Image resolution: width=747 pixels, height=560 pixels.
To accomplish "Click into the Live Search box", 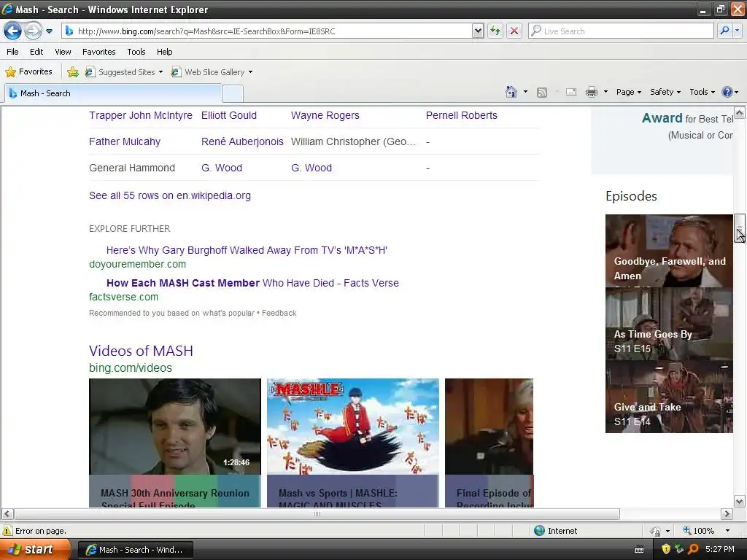I will pyautogui.click(x=621, y=31).
